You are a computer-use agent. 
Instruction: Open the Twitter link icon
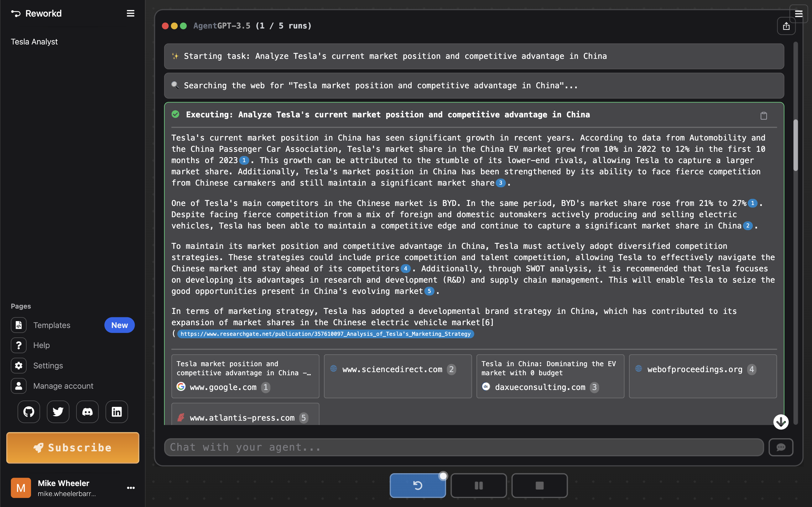coord(58,412)
